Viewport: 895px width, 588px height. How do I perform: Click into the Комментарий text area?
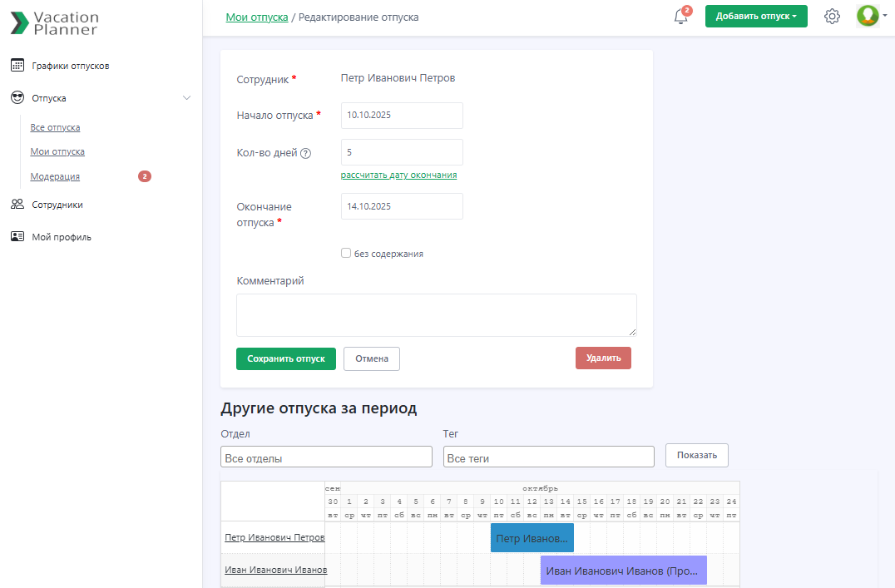pyautogui.click(x=436, y=315)
